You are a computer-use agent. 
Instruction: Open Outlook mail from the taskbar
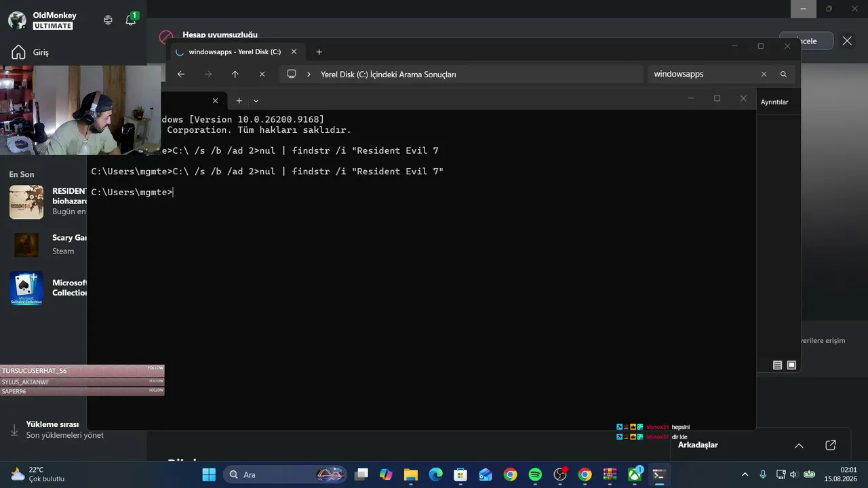tap(486, 474)
